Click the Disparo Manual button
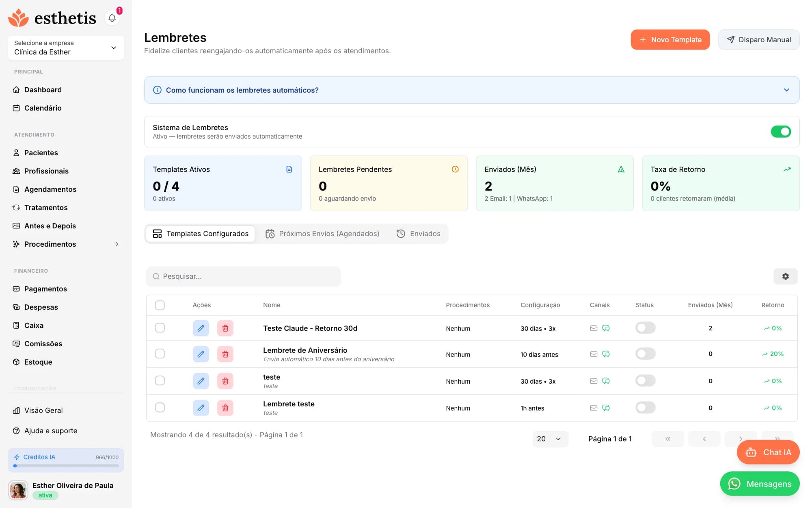Screen dimensions: 812x508 click(x=758, y=40)
